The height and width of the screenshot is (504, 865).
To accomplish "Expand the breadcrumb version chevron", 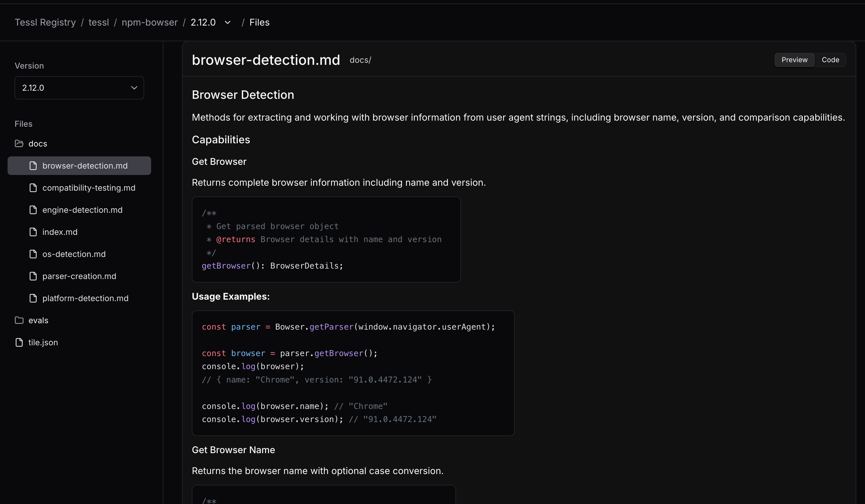I will point(227,23).
